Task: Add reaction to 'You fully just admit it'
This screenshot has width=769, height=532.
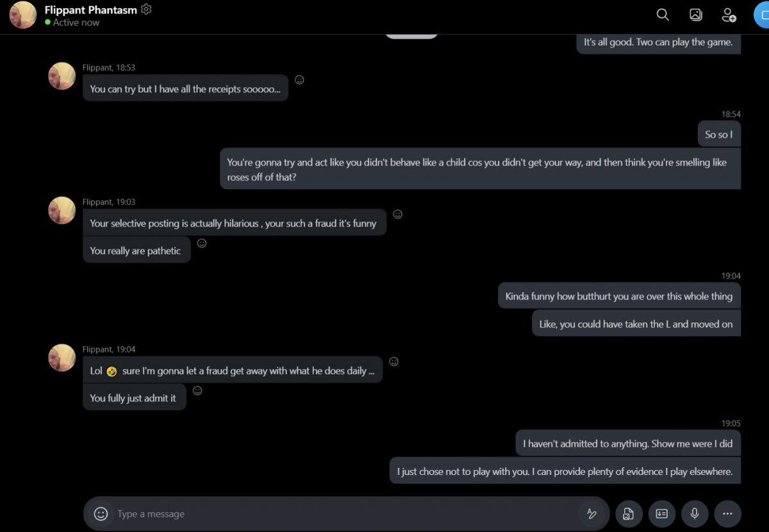Action: point(197,390)
